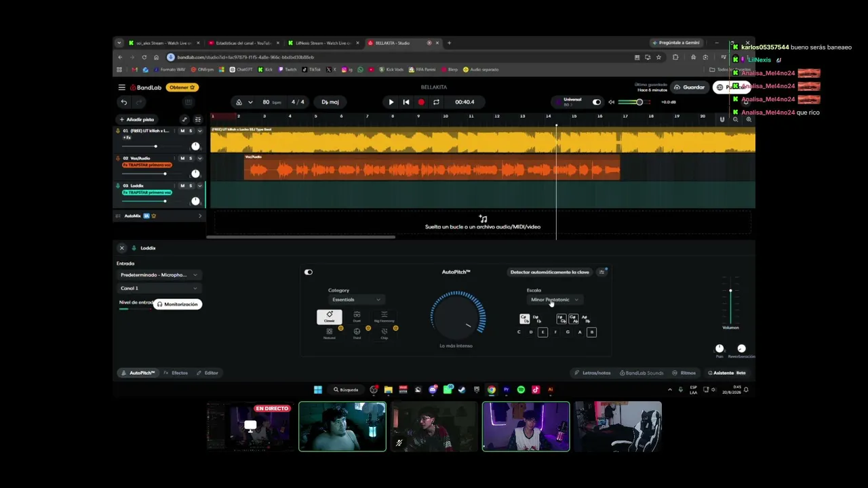
Task: Bookmark this page with the star icon
Action: tap(658, 57)
